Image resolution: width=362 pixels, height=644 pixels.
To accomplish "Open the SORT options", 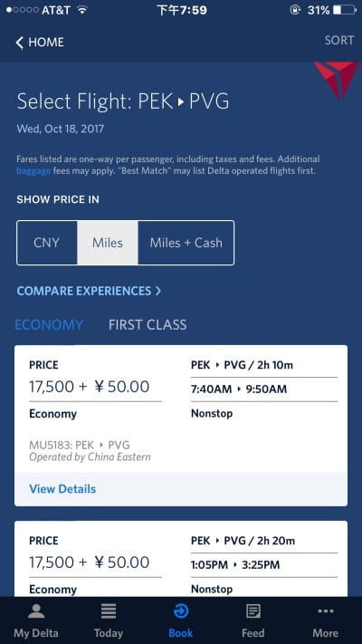I will 339,40.
